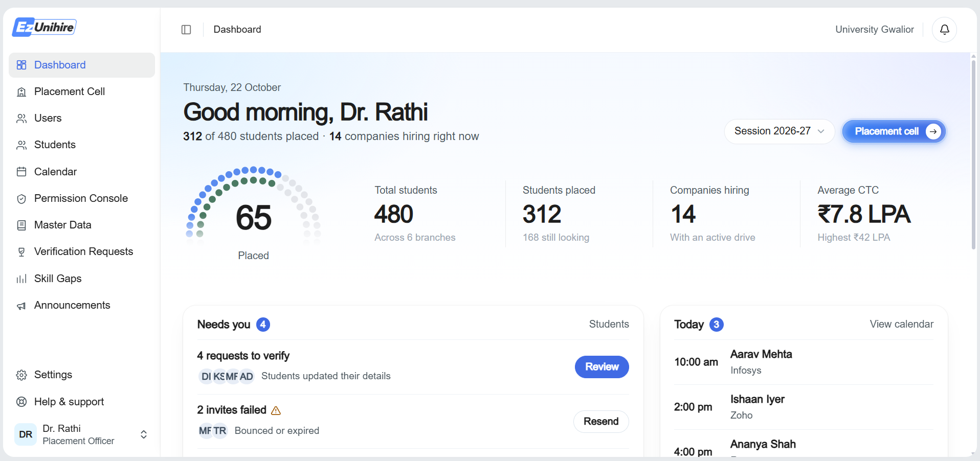Click the Today count badge 3
The image size is (980, 461).
point(717,325)
